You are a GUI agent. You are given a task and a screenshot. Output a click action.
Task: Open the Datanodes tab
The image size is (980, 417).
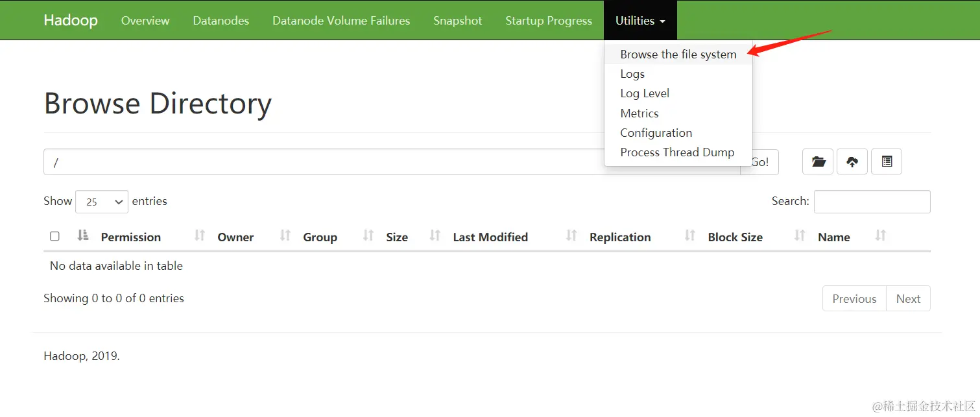point(221,20)
